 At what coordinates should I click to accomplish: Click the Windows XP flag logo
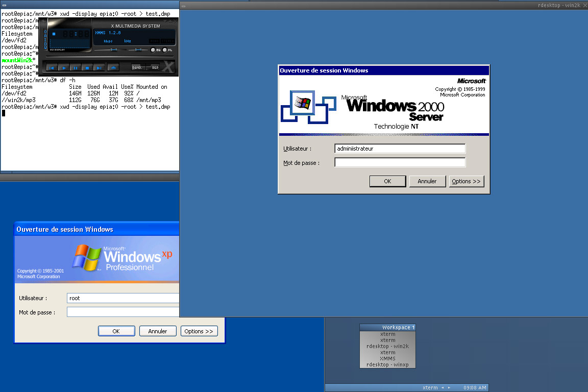[87, 257]
